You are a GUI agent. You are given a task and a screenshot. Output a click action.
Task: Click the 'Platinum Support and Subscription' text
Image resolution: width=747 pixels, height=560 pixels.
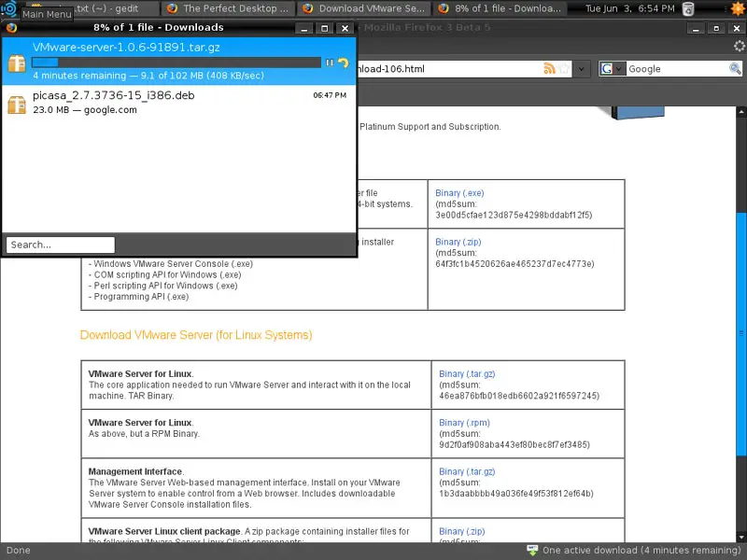[x=430, y=127]
